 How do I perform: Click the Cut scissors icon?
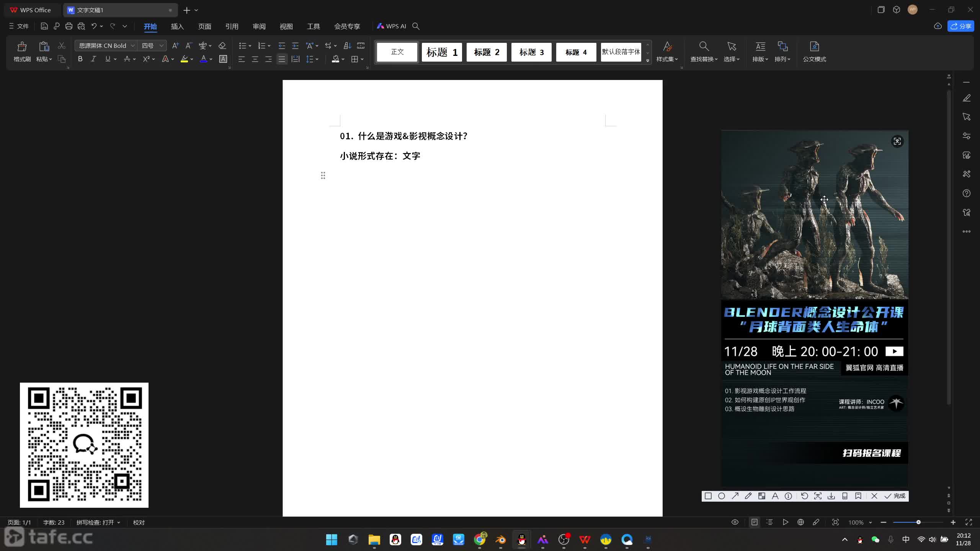[x=61, y=46]
